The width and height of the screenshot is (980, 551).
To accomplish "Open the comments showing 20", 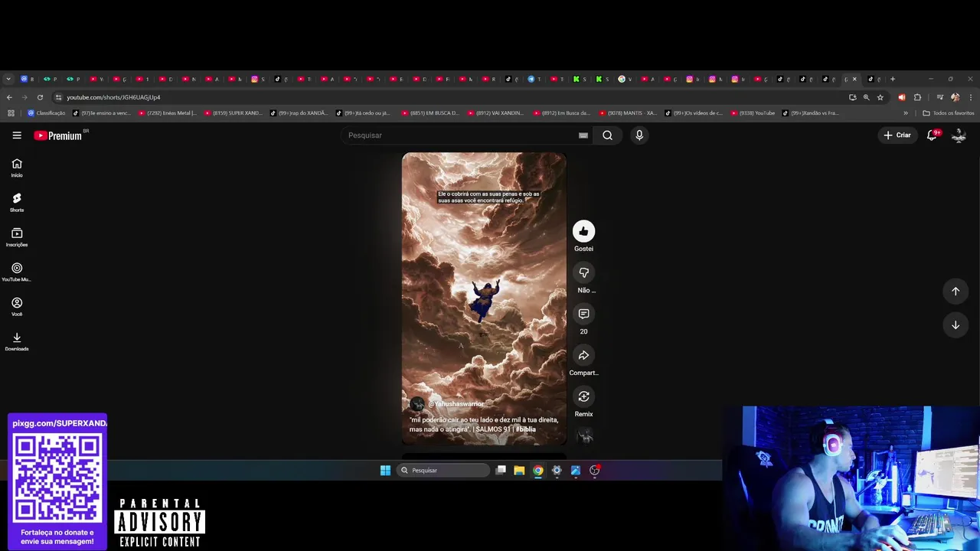I will 583,314.
